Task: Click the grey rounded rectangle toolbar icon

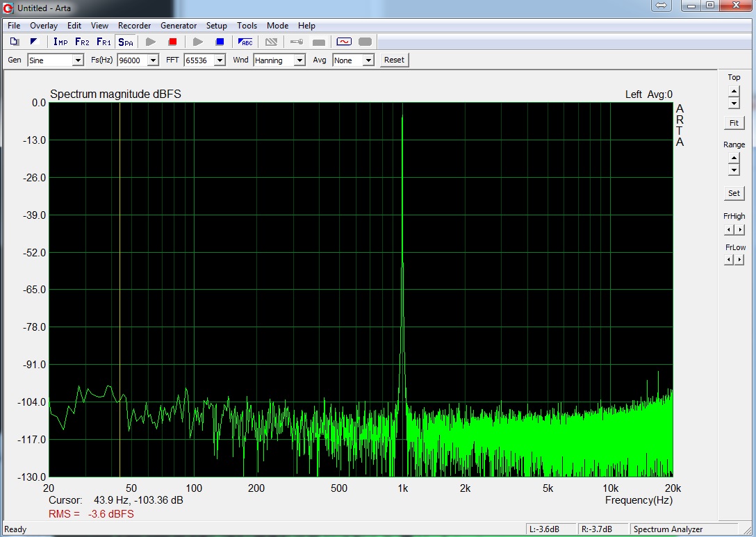Action: point(365,42)
